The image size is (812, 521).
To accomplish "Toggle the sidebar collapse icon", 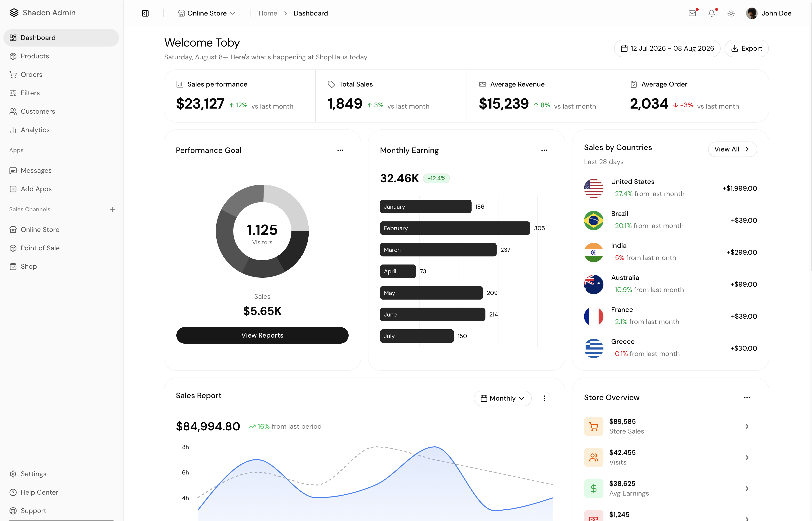I will pyautogui.click(x=145, y=13).
